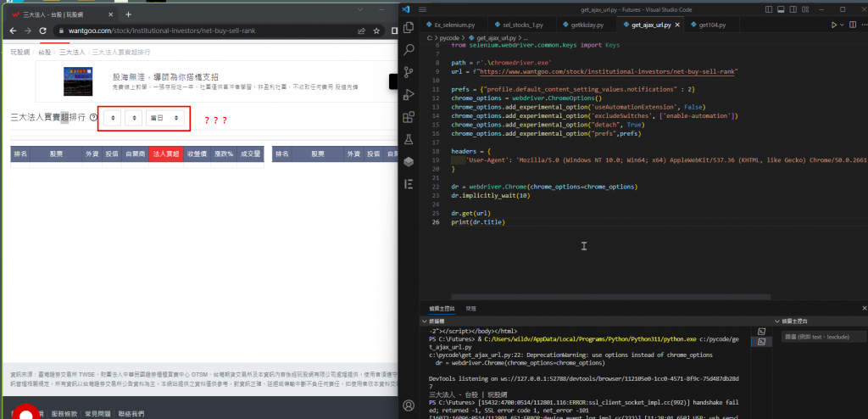The image size is (868, 419).
Task: Open VS Code hamburger menu
Action: [423, 9]
